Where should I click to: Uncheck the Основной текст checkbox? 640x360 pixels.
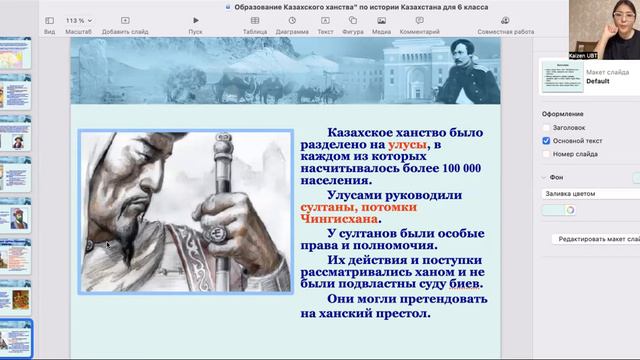pos(546,141)
